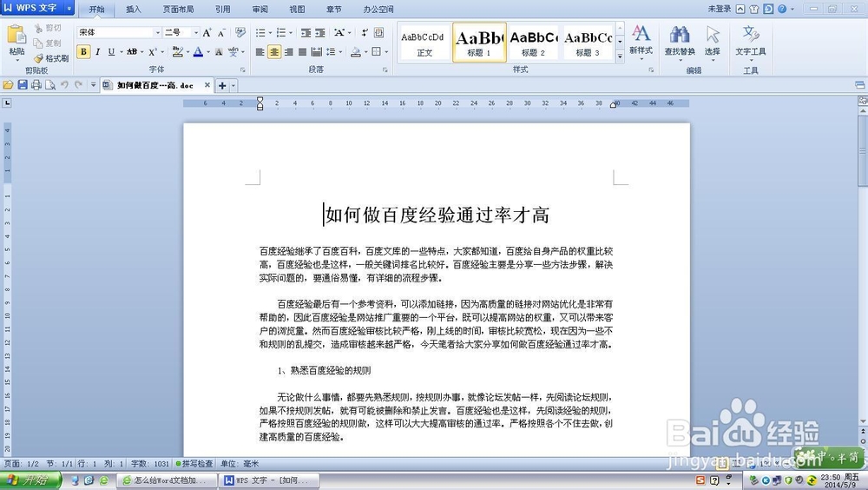This screenshot has height=490, width=868.
Task: Toggle right text alignment
Action: click(x=288, y=52)
